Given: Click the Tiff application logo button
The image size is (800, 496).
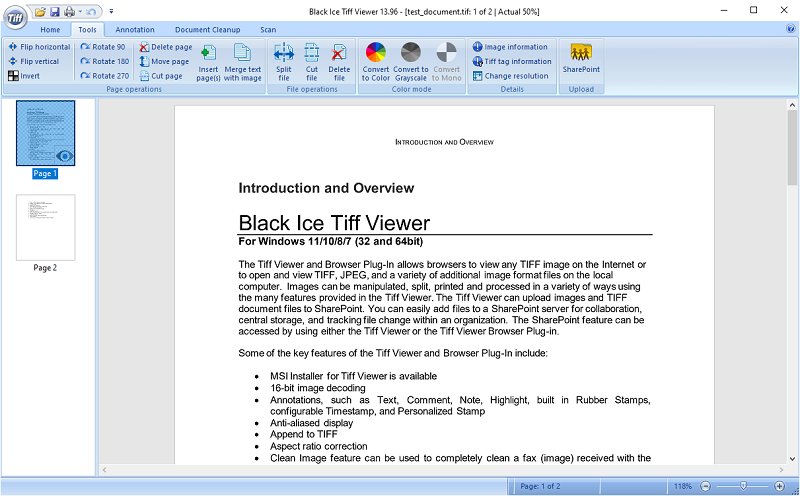Looking at the screenshot, I should (15, 18).
